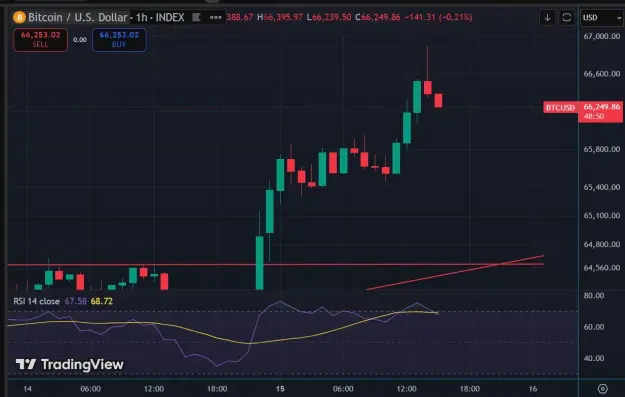Click the square icon next to the USD selector
The height and width of the screenshot is (397, 625).
[x=567, y=18]
